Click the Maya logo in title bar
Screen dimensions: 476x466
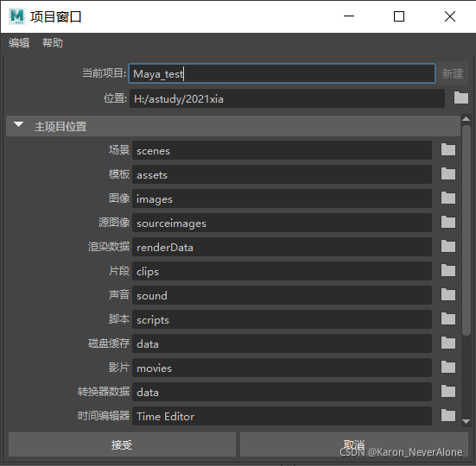16,16
